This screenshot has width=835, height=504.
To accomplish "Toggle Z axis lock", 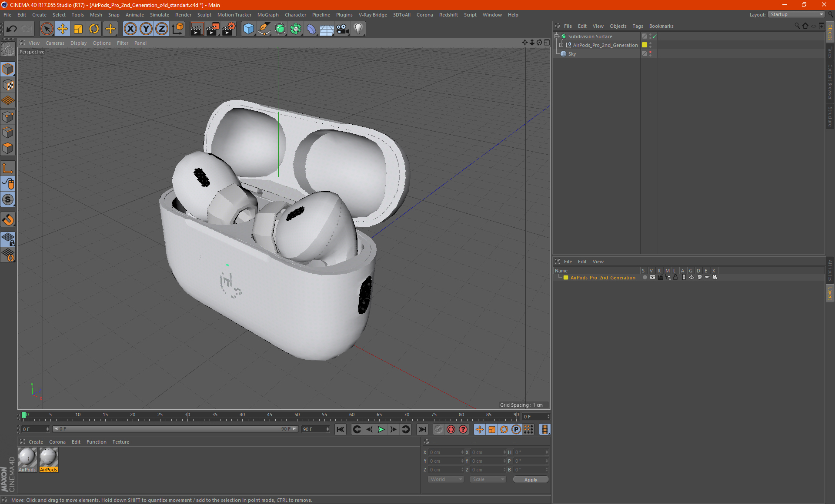I will pyautogui.click(x=162, y=29).
